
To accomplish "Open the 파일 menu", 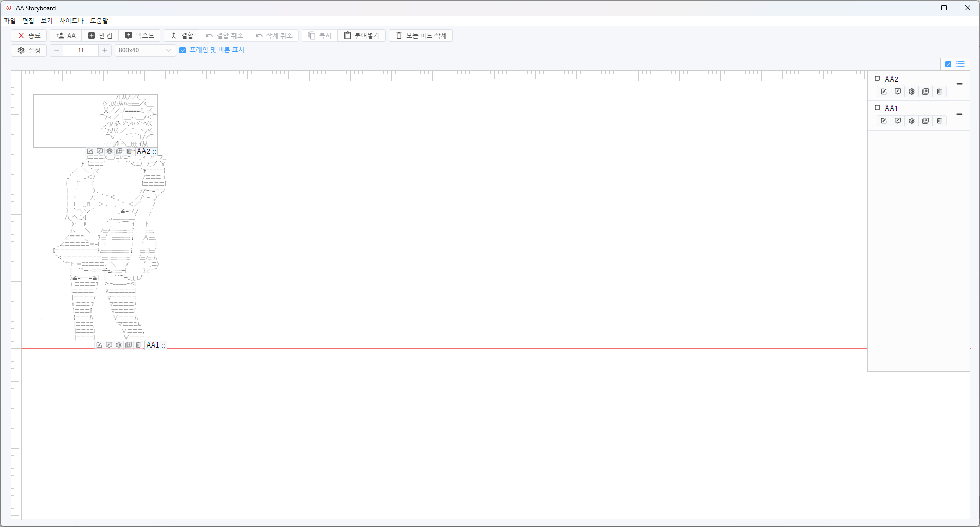I will pyautogui.click(x=10, y=21).
